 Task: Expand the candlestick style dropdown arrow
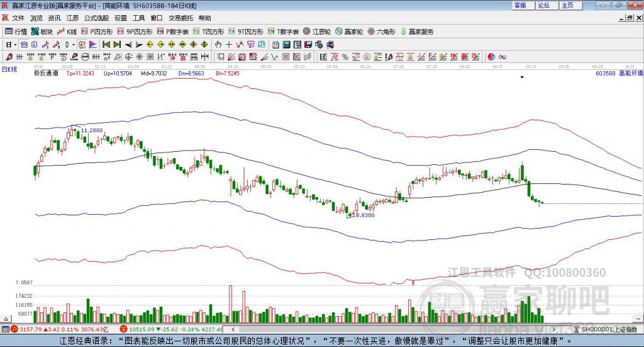click(74, 45)
